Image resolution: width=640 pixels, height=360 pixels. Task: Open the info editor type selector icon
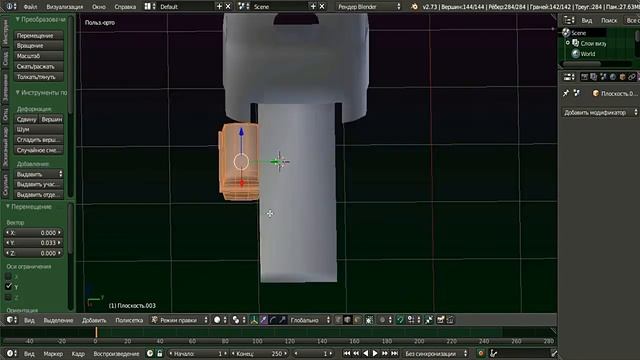click(10, 6)
